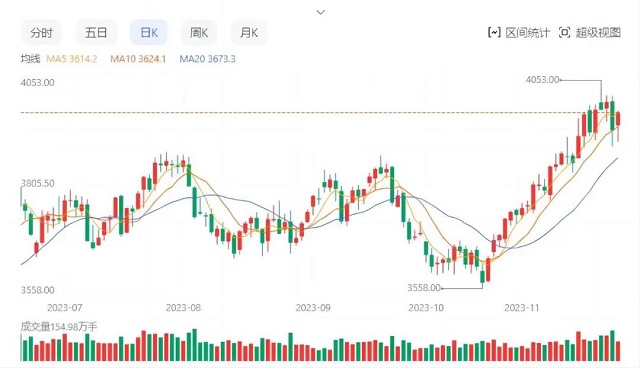Switch to the 分时 tab
640x368 pixels.
pyautogui.click(x=41, y=32)
